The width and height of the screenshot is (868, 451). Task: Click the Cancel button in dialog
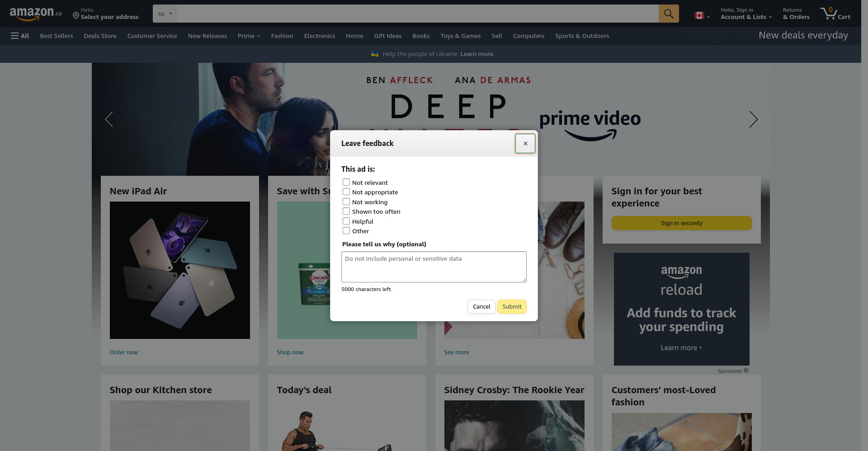(481, 306)
